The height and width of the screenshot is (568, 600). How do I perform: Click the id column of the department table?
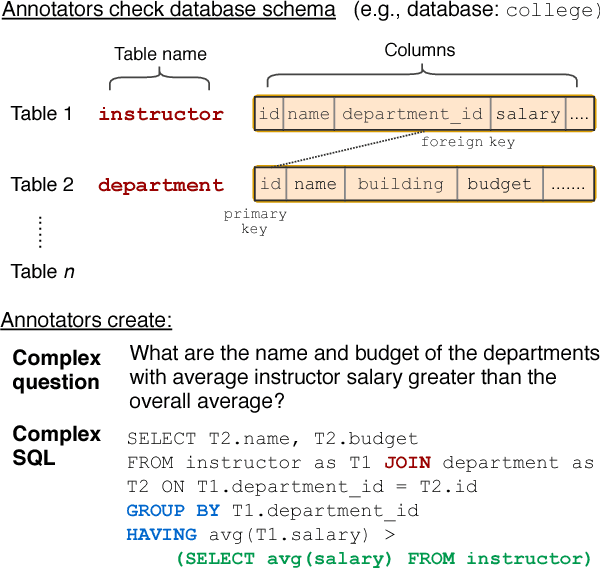point(271,184)
